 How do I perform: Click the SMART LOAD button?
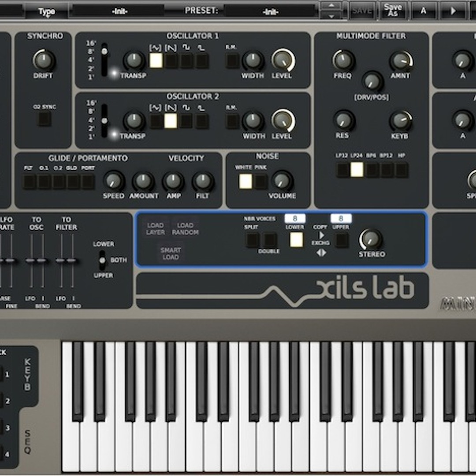tap(171, 253)
